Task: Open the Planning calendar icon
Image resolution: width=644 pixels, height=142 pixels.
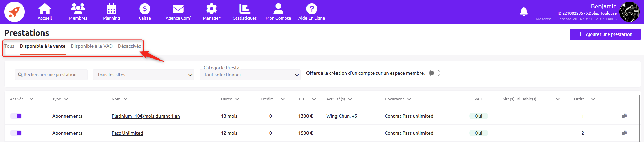Action: point(111,9)
